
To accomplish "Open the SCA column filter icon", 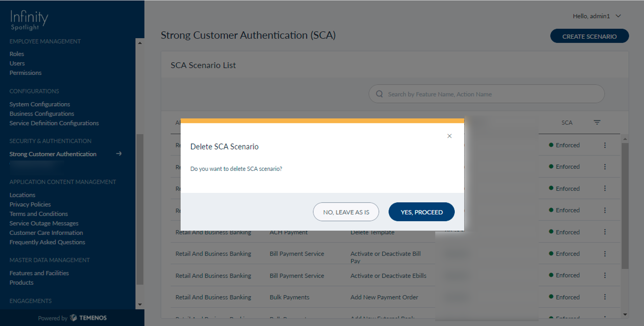I will coord(597,122).
